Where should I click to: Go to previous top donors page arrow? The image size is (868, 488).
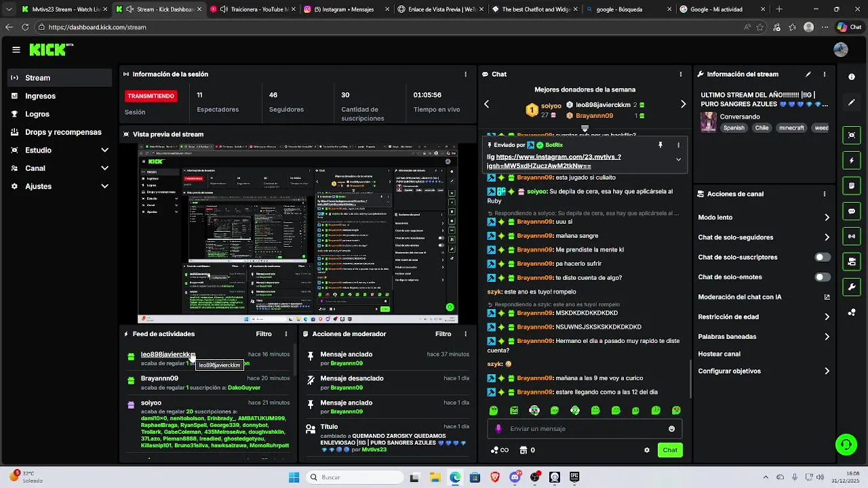[x=486, y=104]
